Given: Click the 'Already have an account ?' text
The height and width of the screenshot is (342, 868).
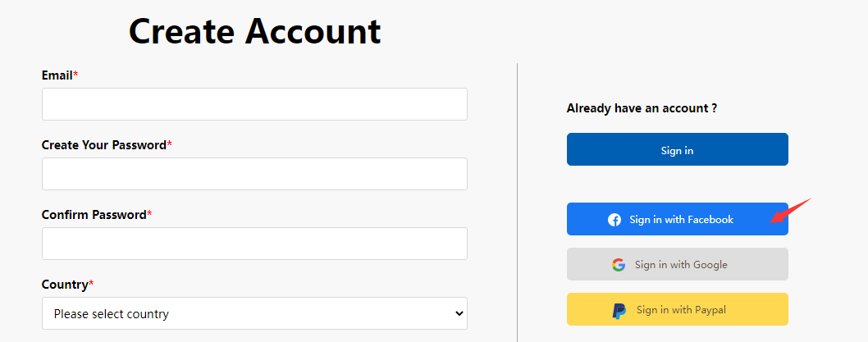Looking at the screenshot, I should [642, 108].
